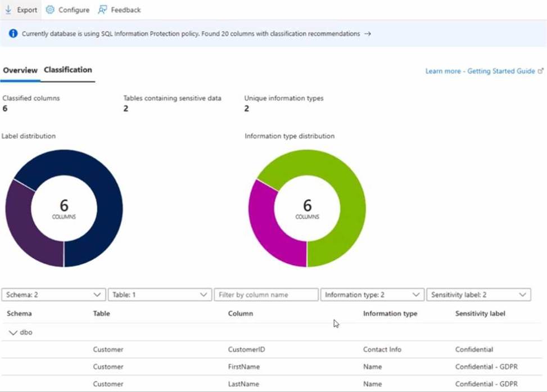Collapse the dbo schema group
Screen dimensions: 547x392
coord(13,332)
